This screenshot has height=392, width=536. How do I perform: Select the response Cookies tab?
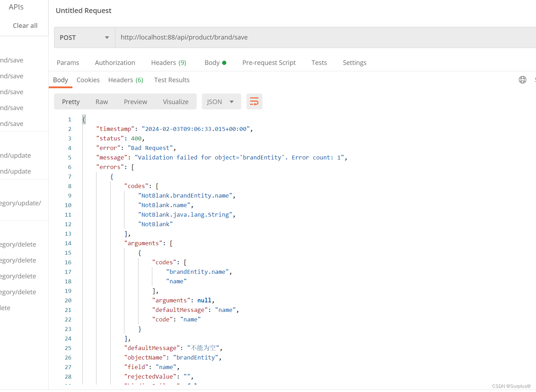click(x=88, y=80)
